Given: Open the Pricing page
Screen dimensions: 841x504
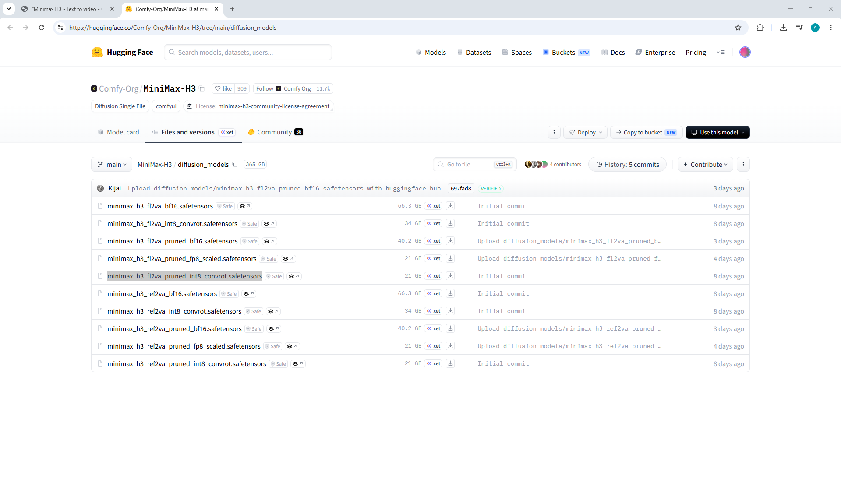Looking at the screenshot, I should (696, 53).
